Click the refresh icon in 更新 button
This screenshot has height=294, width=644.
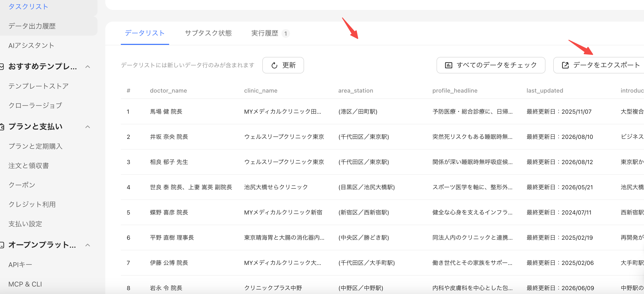coord(274,65)
